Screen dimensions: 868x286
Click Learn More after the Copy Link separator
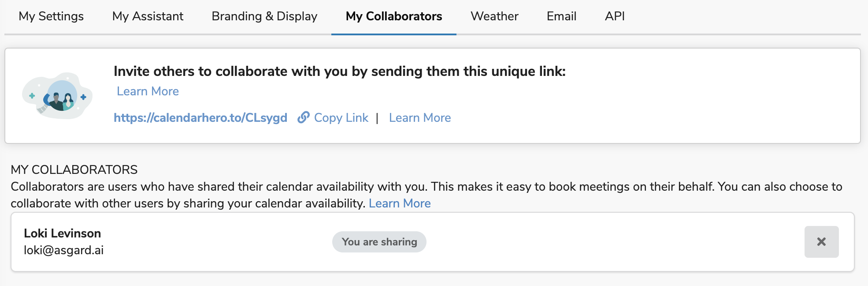click(420, 118)
